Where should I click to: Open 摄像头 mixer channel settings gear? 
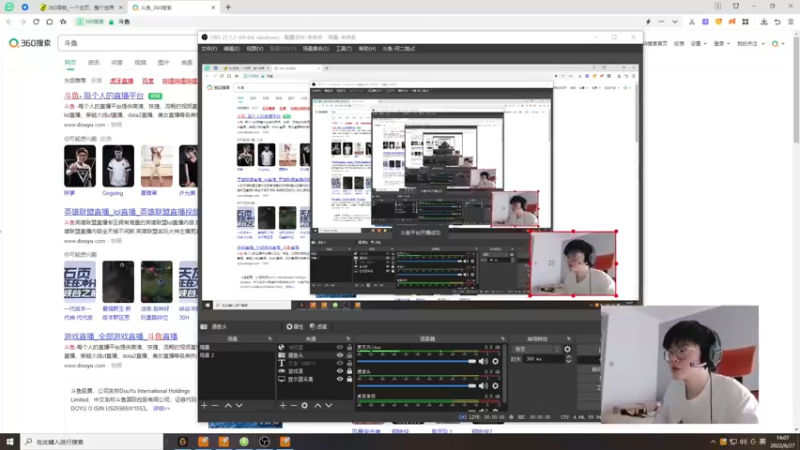[495, 386]
